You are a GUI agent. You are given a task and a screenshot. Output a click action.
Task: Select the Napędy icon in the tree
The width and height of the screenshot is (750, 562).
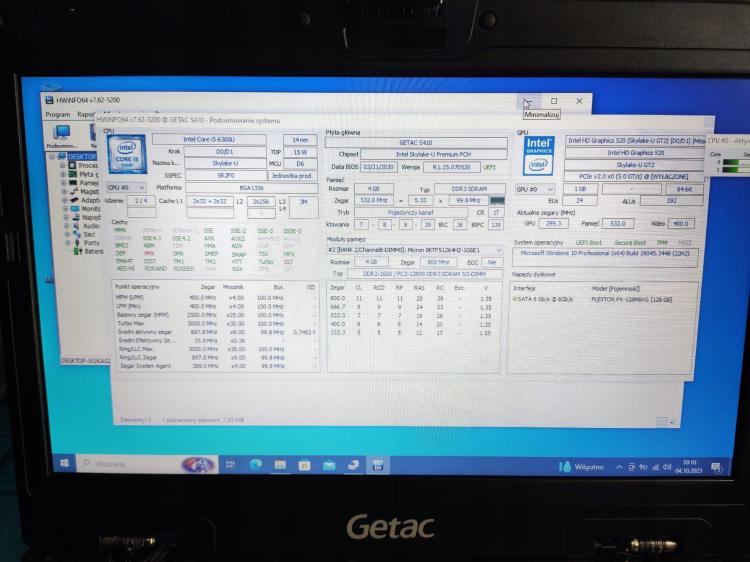click(76, 217)
